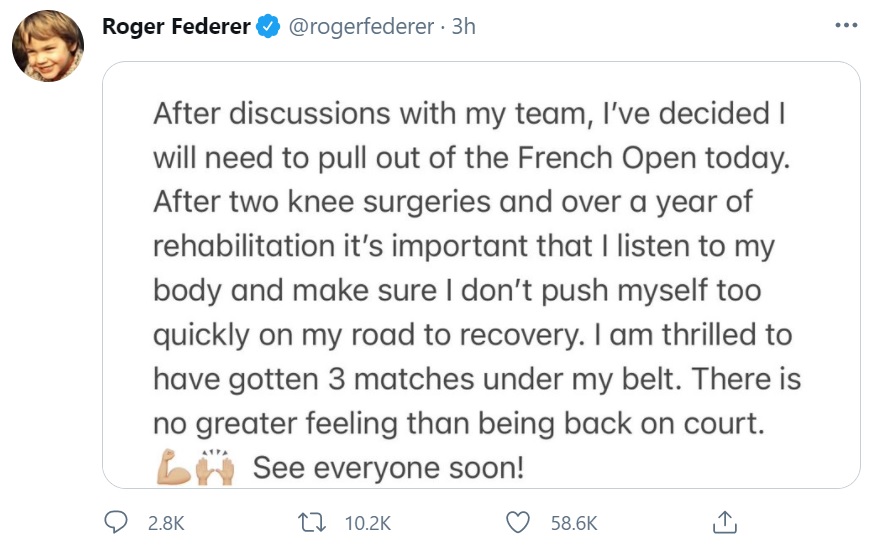The image size is (879, 545).
Task: Click the Roger Federer display name
Action: pyautogui.click(x=176, y=27)
